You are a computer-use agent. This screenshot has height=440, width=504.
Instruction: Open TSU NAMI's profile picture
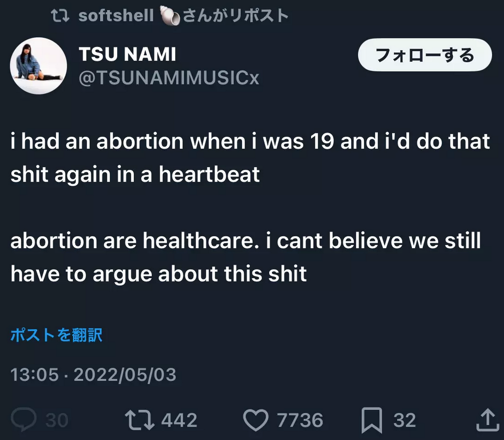39,66
